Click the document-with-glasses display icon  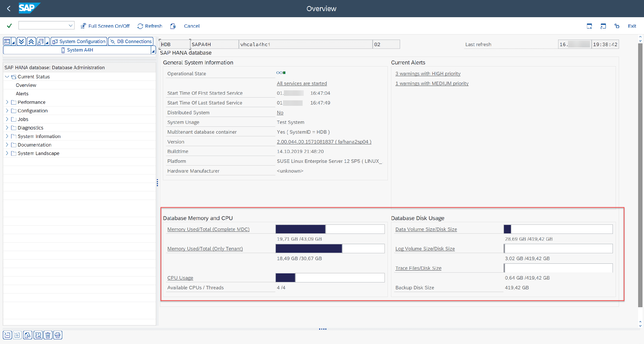28,335
